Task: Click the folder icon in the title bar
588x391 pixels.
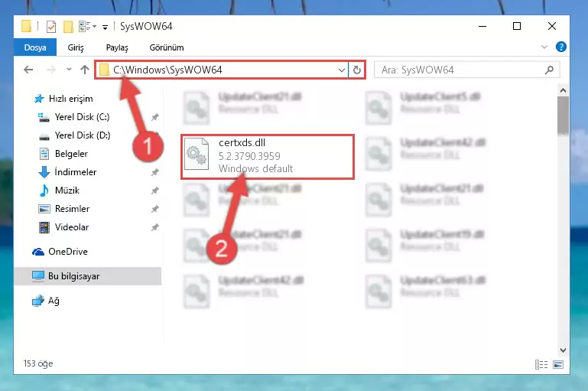Action: (26, 26)
